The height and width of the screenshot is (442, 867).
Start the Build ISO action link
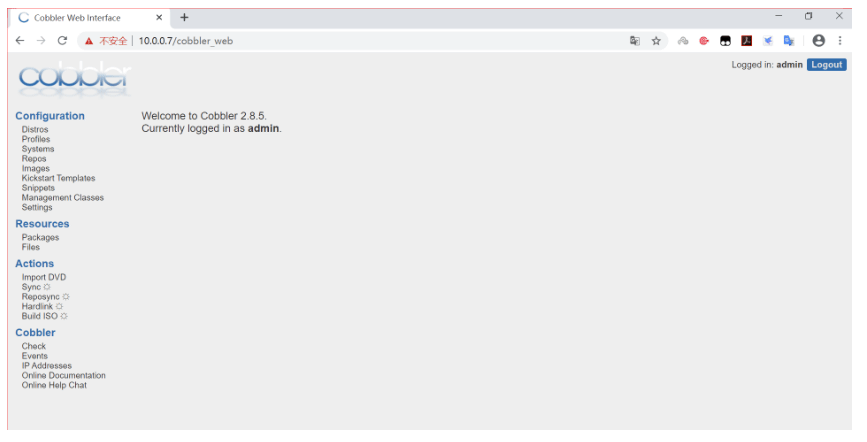[40, 316]
